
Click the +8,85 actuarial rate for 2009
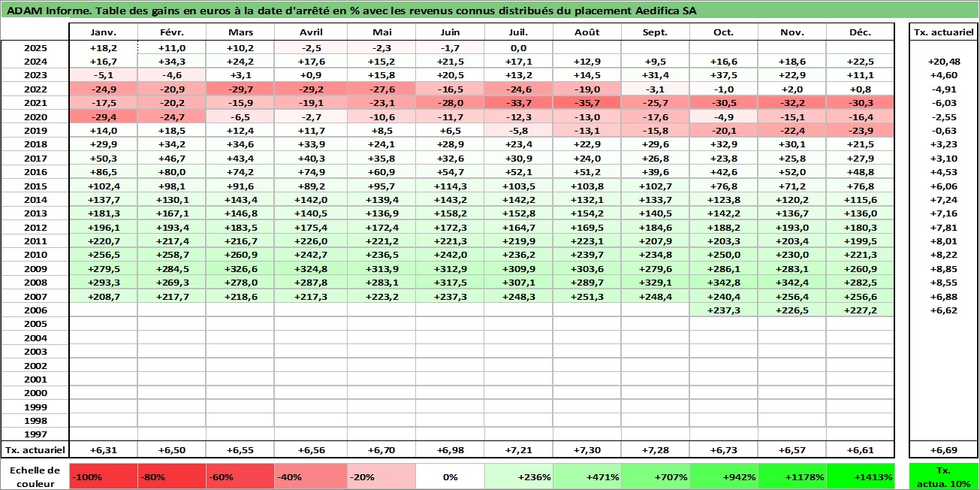pyautogui.click(x=944, y=269)
